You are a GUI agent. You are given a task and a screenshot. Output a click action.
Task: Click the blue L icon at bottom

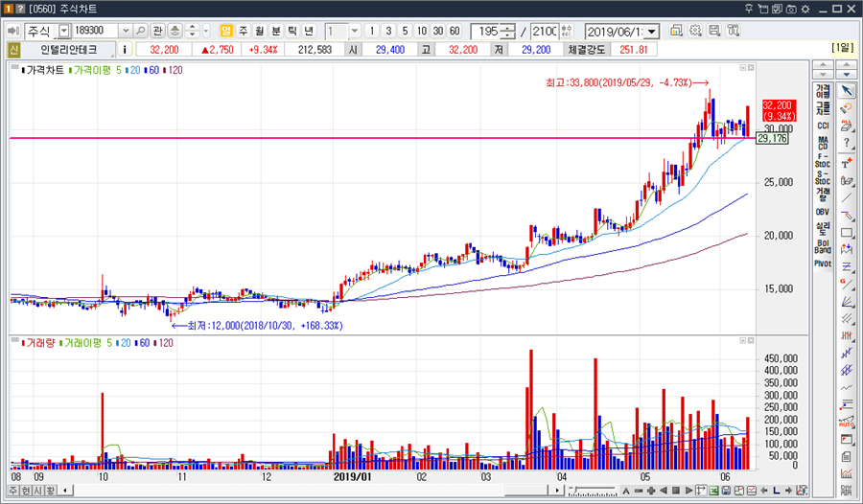coord(777,491)
